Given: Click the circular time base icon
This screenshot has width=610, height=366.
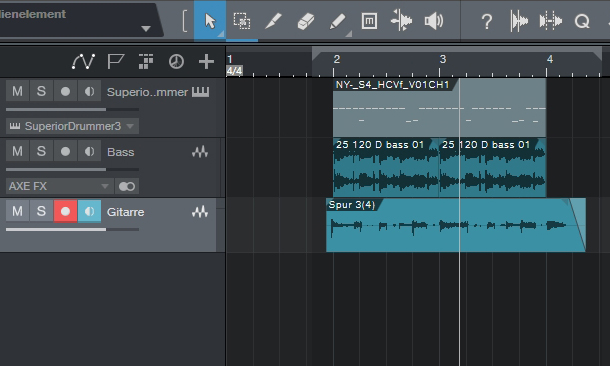Looking at the screenshot, I should pos(176,61).
